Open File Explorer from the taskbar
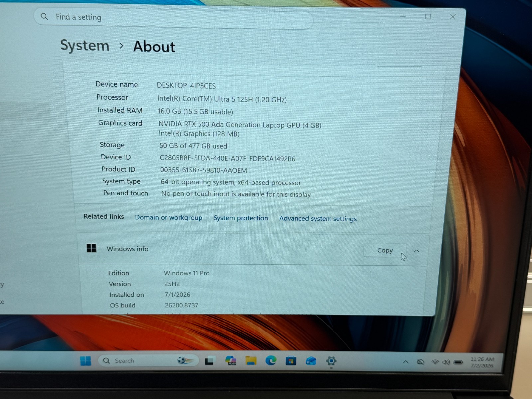 pyautogui.click(x=251, y=361)
